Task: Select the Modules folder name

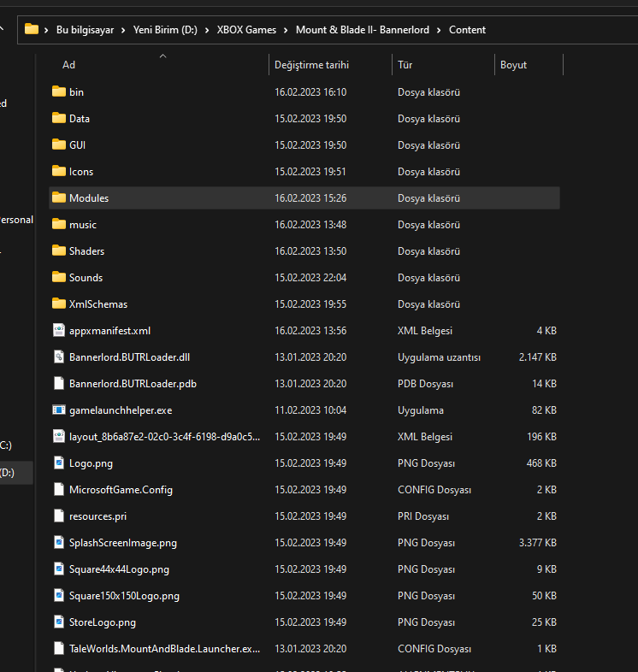Action: [x=89, y=198]
